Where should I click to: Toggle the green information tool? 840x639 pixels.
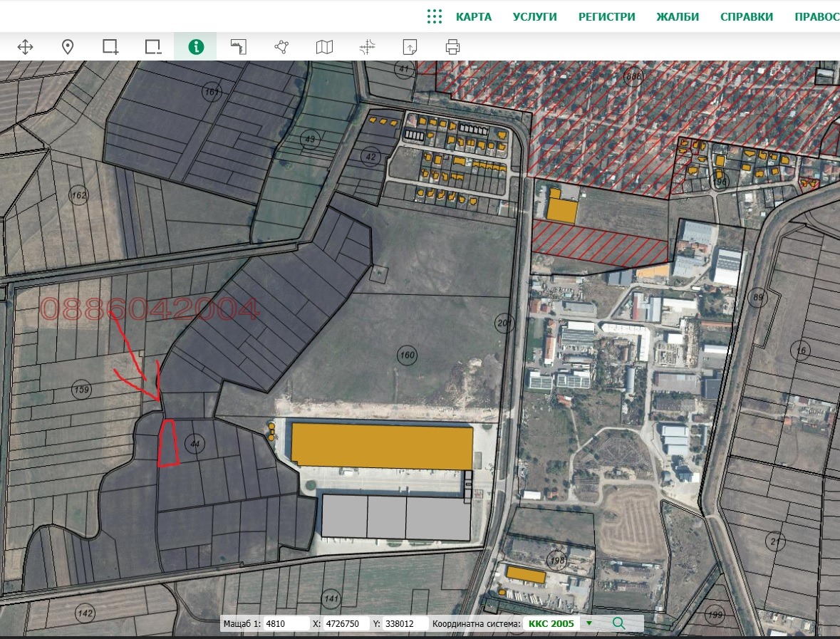(195, 47)
